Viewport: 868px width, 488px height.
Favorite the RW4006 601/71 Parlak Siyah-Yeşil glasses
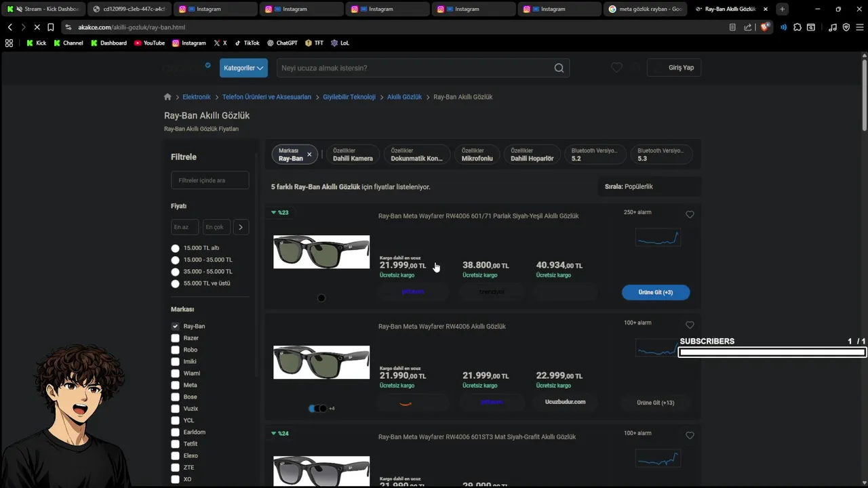[690, 214]
